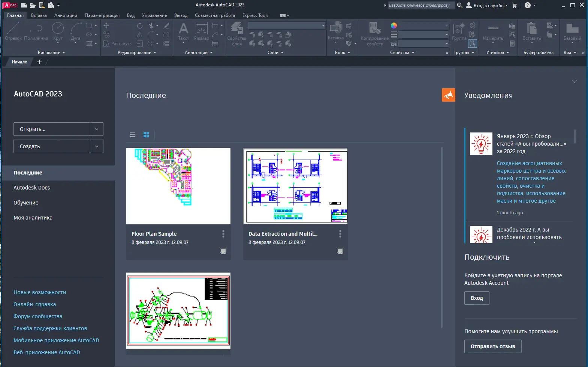Click the orange announcements megaphone icon
The image size is (588, 367).
point(448,95)
